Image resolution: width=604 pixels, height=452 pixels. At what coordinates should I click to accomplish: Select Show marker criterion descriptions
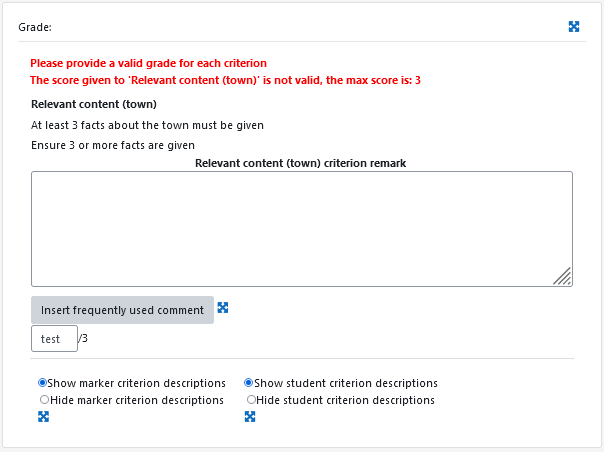(x=43, y=383)
